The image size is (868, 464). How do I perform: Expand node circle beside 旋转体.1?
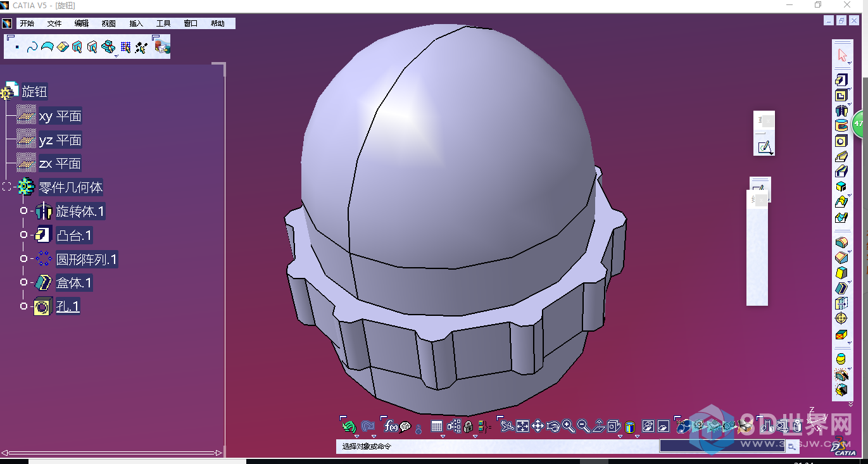tap(23, 211)
